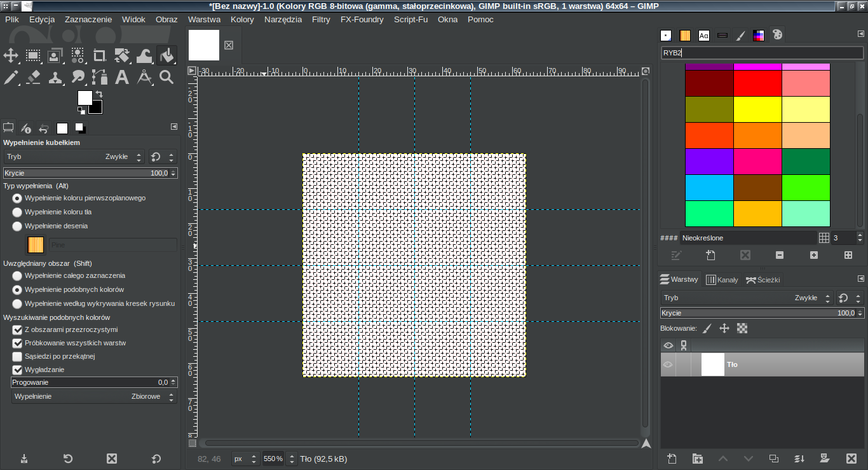This screenshot has width=868, height=470.
Task: Open Device Status tab in toolbox dock
Action: coord(26,128)
